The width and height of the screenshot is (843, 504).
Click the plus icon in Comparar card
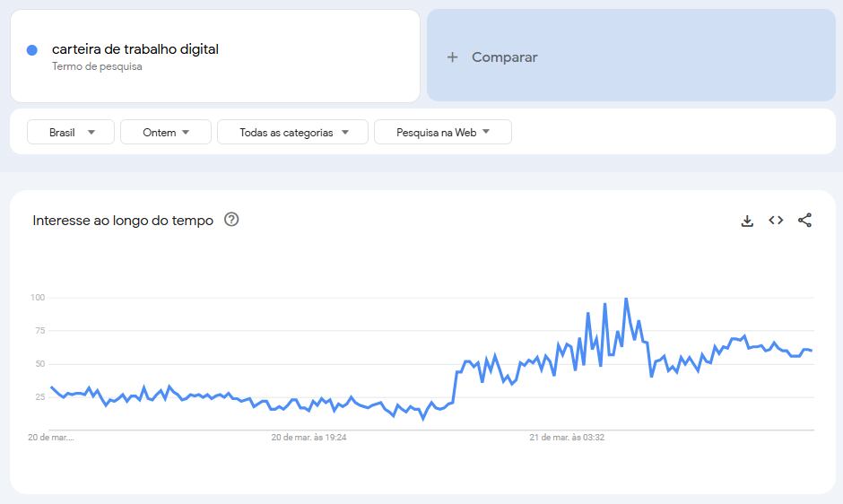coord(453,57)
